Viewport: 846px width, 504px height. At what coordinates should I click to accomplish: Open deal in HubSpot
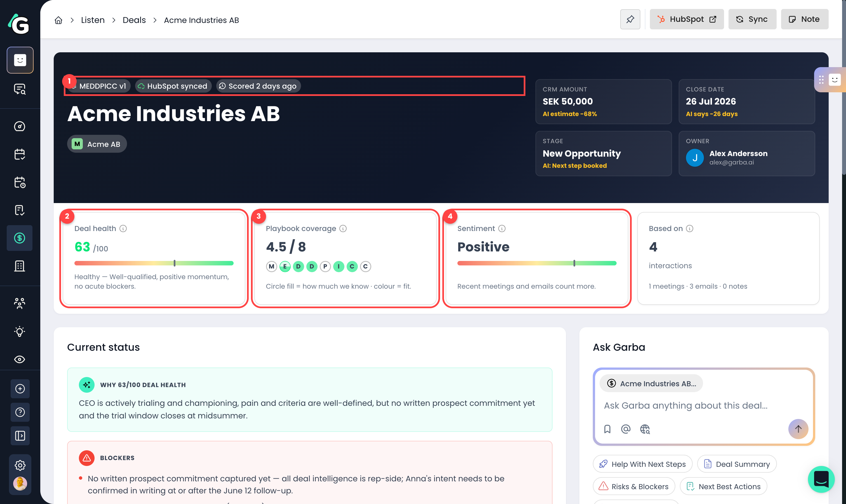(687, 19)
